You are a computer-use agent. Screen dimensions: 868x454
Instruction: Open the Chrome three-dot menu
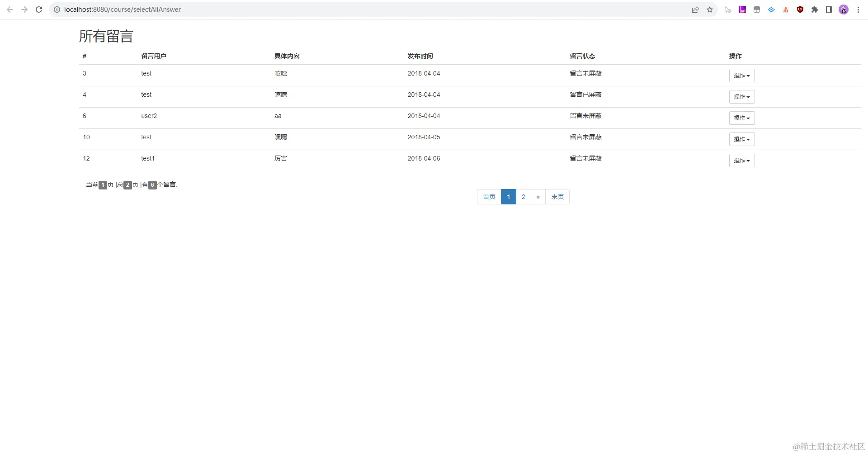point(858,9)
